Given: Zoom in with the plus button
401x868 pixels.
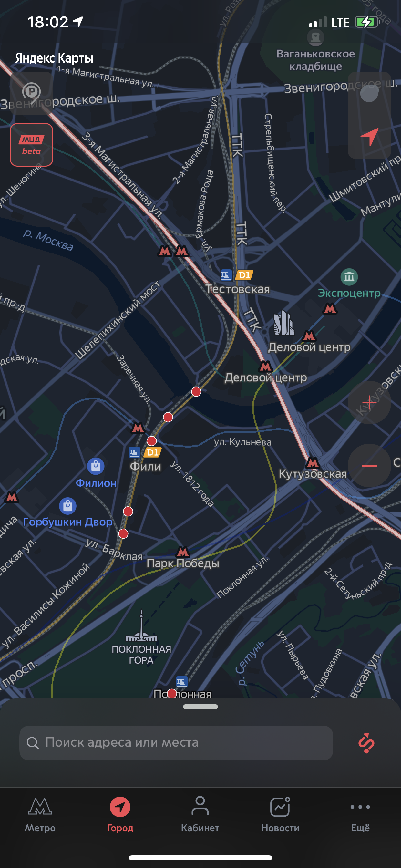Looking at the screenshot, I should [369, 402].
